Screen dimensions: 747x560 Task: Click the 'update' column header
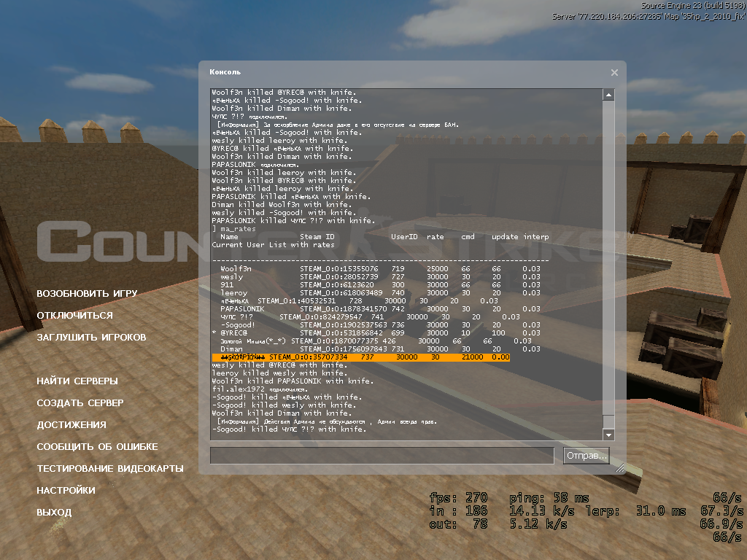(505, 237)
